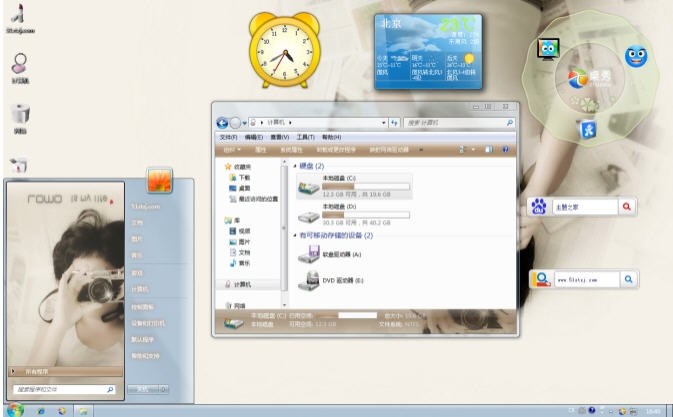The width and height of the screenshot is (673, 417).
Task: Expand the command bar overflow chevron
Action: pos(421,150)
